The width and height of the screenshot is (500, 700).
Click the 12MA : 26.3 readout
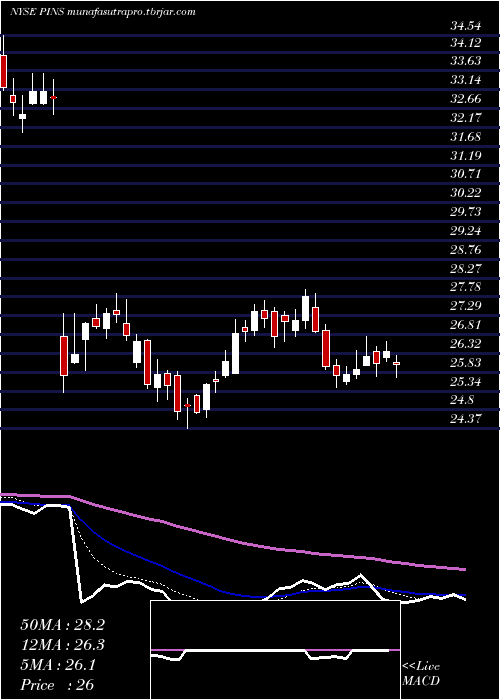pyautogui.click(x=62, y=646)
